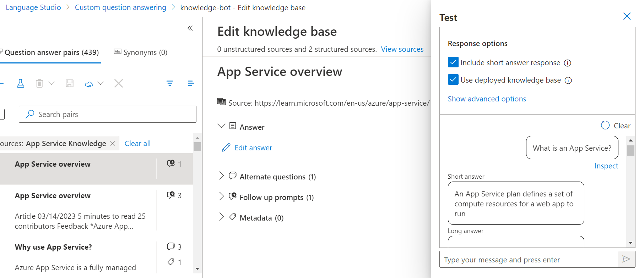Viewport: 644px width, 278px height.
Task: Expand the Alternate questions section
Action: [222, 176]
